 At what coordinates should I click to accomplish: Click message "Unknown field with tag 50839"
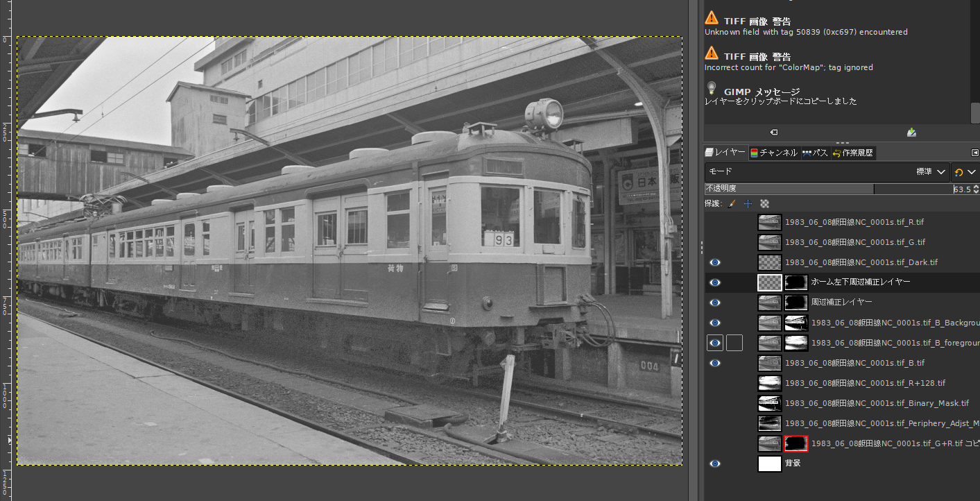point(806,32)
